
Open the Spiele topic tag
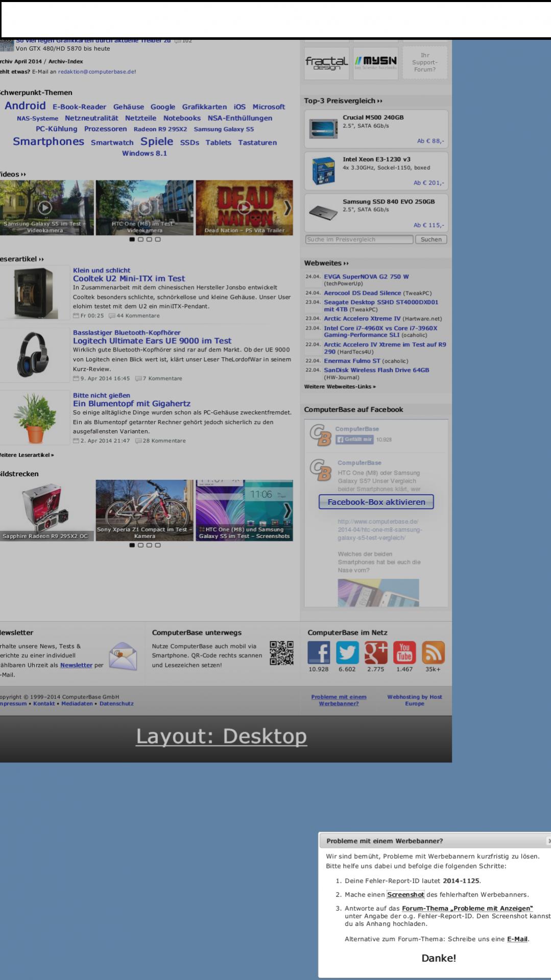[x=157, y=142]
